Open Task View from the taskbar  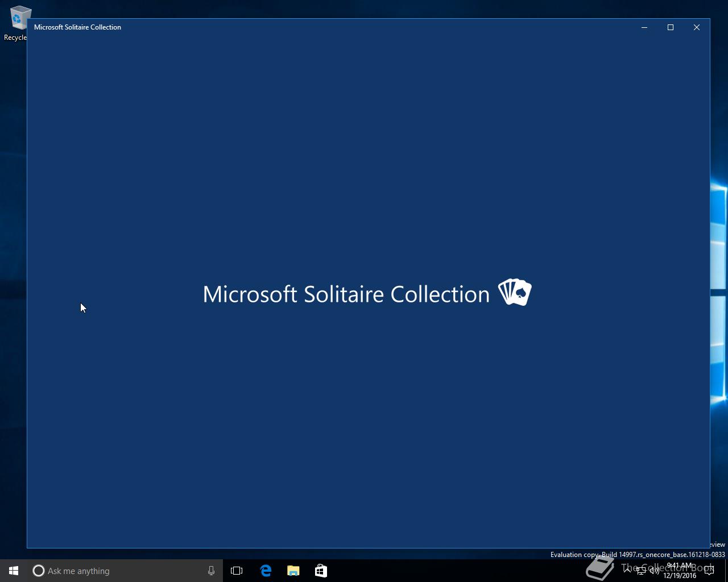[237, 571]
